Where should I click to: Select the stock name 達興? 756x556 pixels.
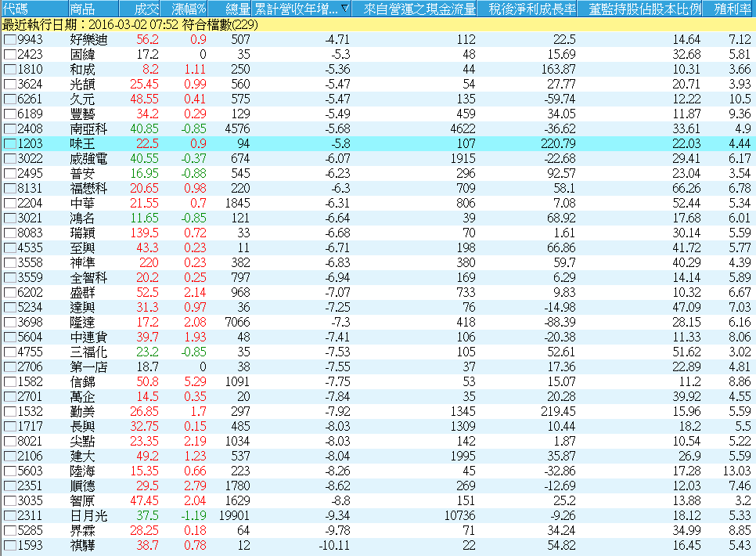click(82, 308)
